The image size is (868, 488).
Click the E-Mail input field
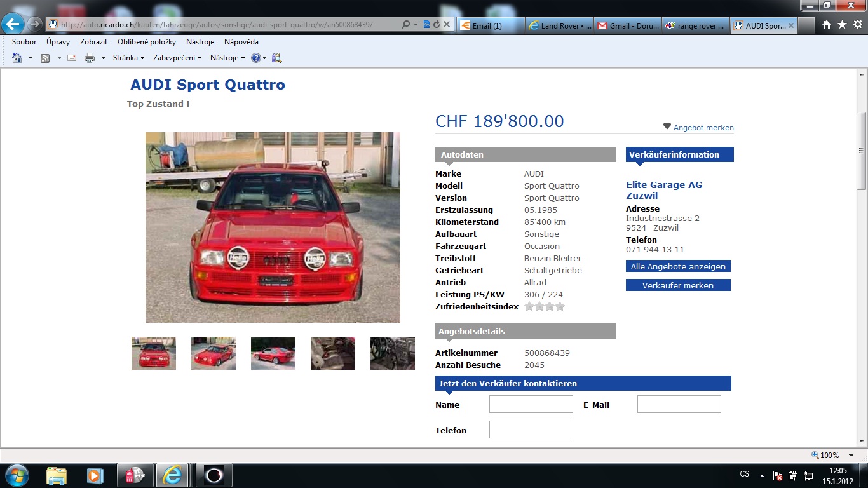click(x=679, y=404)
